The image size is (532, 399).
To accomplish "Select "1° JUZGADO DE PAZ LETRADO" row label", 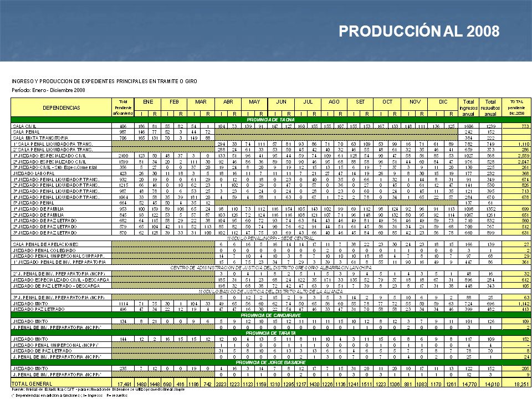I will tap(45, 221).
